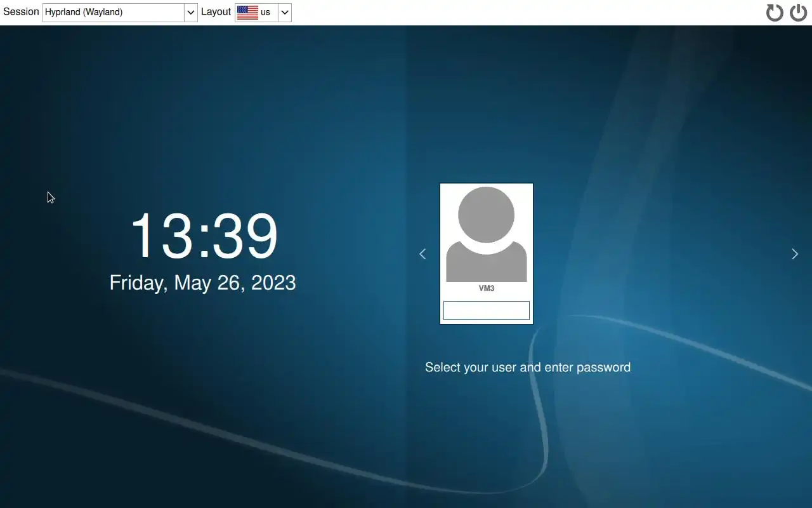
Task: Open the keyboard Layout us dropdown
Action: point(263,12)
